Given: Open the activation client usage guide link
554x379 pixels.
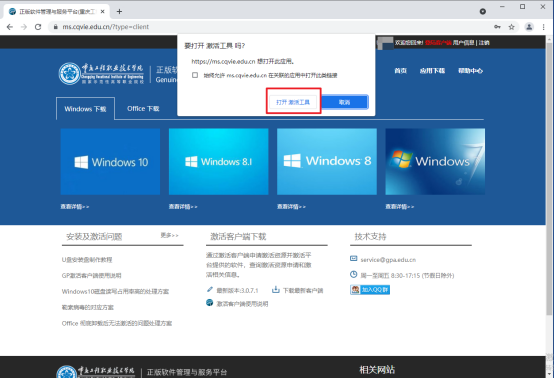Looking at the screenshot, I should [x=242, y=304].
